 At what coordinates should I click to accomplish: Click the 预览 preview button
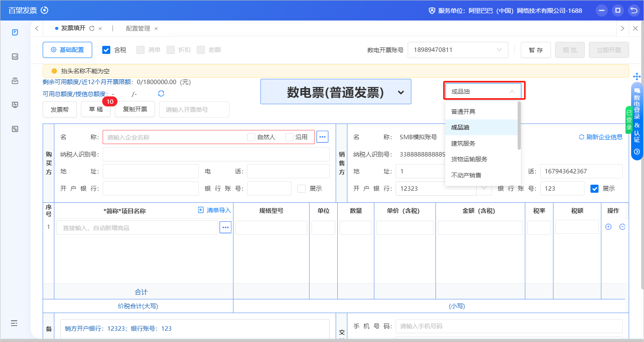(x=570, y=50)
